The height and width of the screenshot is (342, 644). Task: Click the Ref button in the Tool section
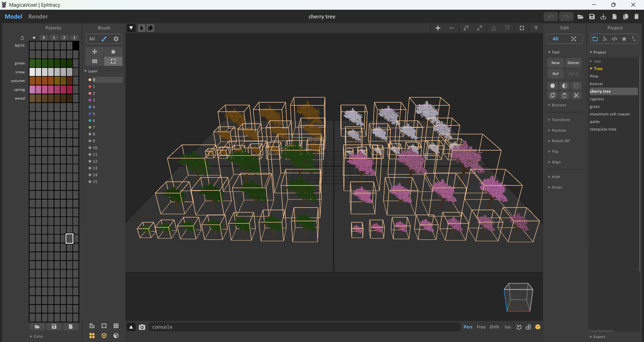click(x=555, y=73)
